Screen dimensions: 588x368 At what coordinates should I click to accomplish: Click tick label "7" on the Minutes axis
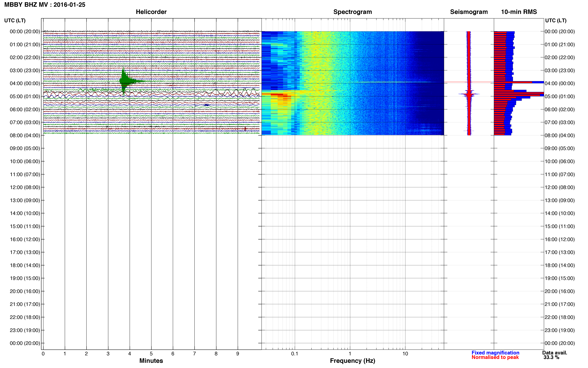coord(195,354)
